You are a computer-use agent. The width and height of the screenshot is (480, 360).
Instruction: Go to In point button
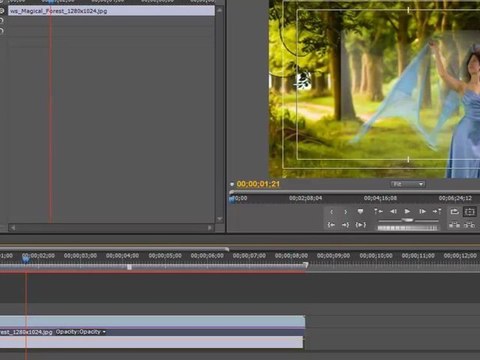click(x=331, y=225)
